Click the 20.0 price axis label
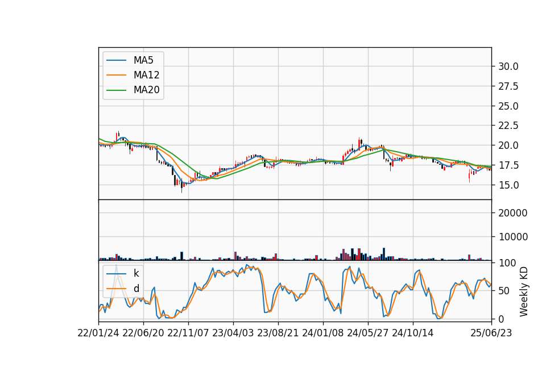Viewport: 546px width, 392px height. pos(508,145)
